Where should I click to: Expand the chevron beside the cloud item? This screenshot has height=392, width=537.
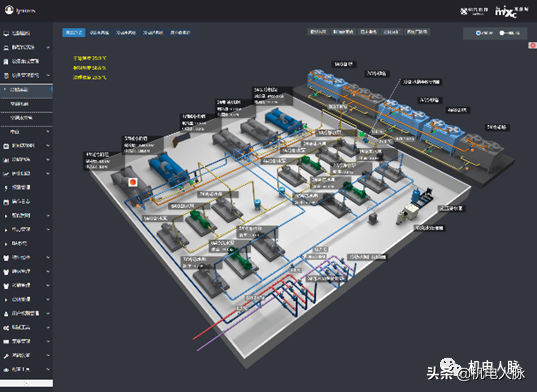tap(48, 369)
